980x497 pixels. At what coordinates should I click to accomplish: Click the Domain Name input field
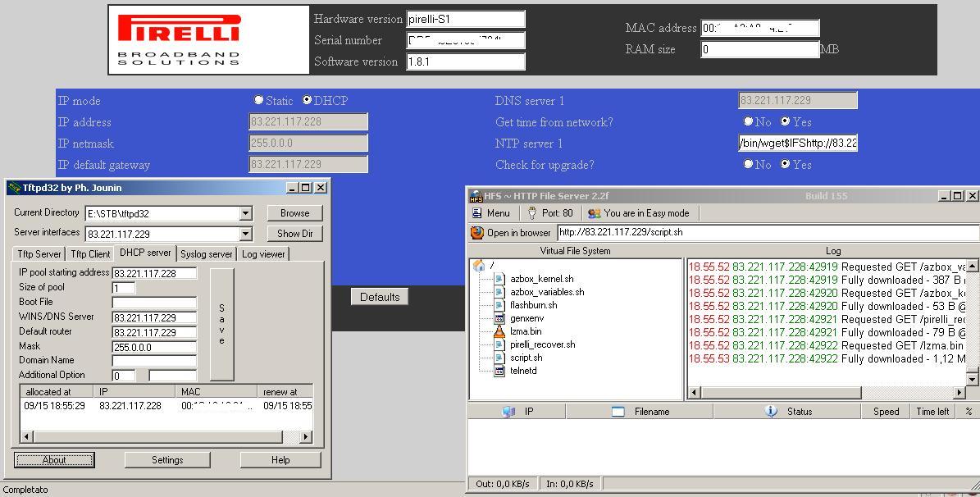point(154,361)
